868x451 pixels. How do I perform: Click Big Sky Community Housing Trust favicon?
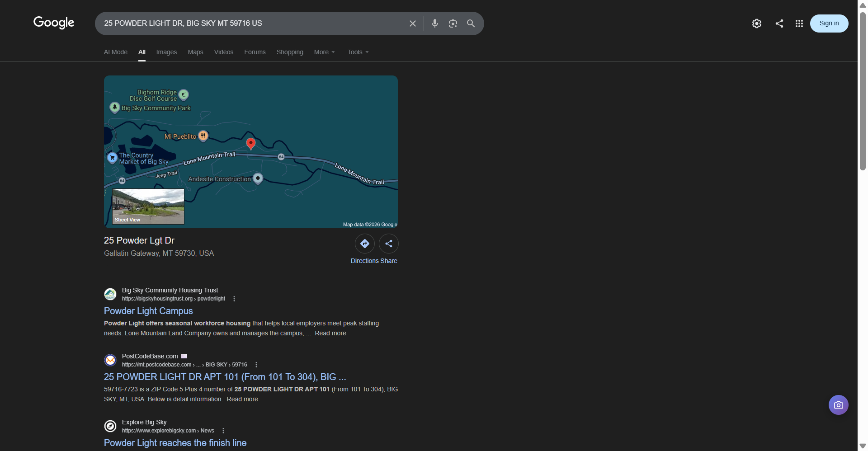coord(110,294)
